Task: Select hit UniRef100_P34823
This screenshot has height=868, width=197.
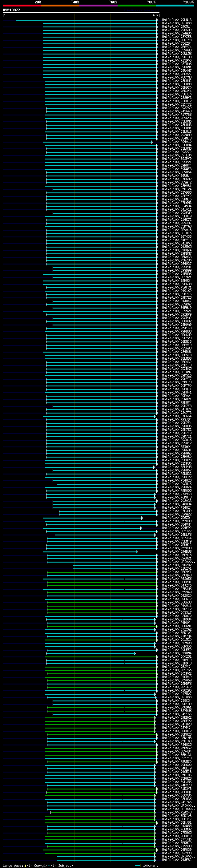Action: 177,481
